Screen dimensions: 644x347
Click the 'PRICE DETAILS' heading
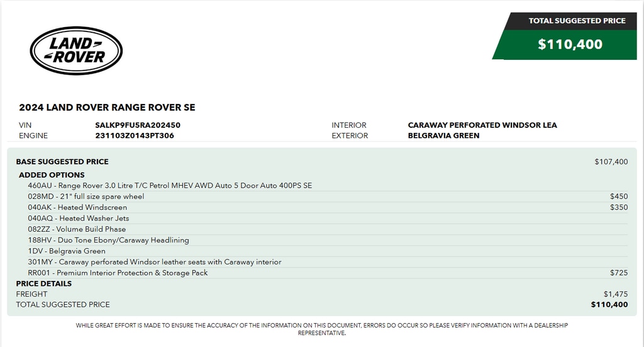click(x=43, y=283)
